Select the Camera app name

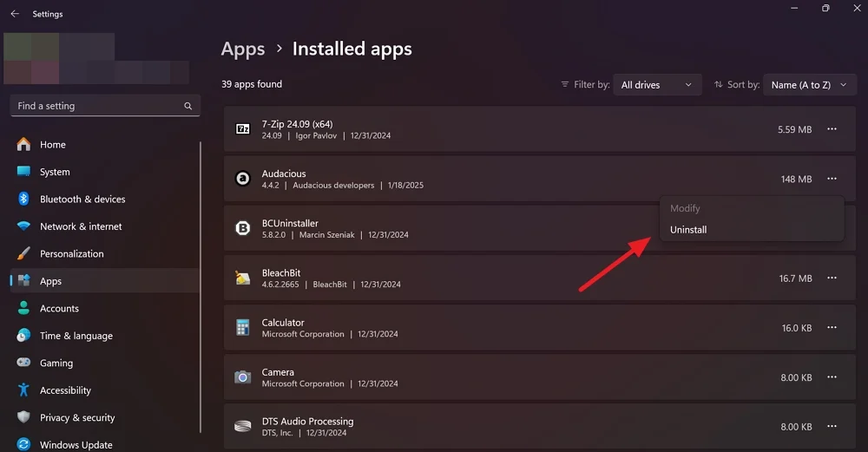[x=278, y=372]
